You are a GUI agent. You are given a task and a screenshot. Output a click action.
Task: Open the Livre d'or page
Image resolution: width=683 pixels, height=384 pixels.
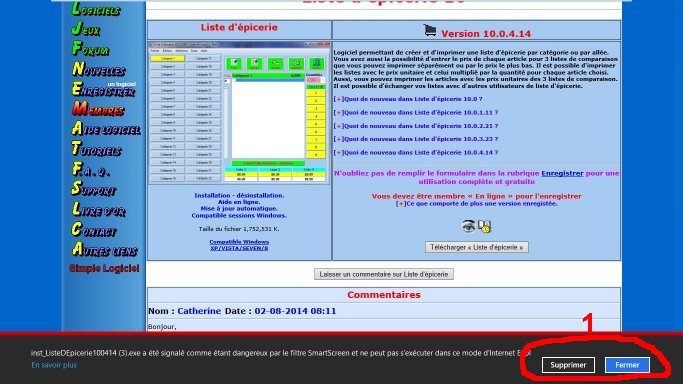(98, 210)
